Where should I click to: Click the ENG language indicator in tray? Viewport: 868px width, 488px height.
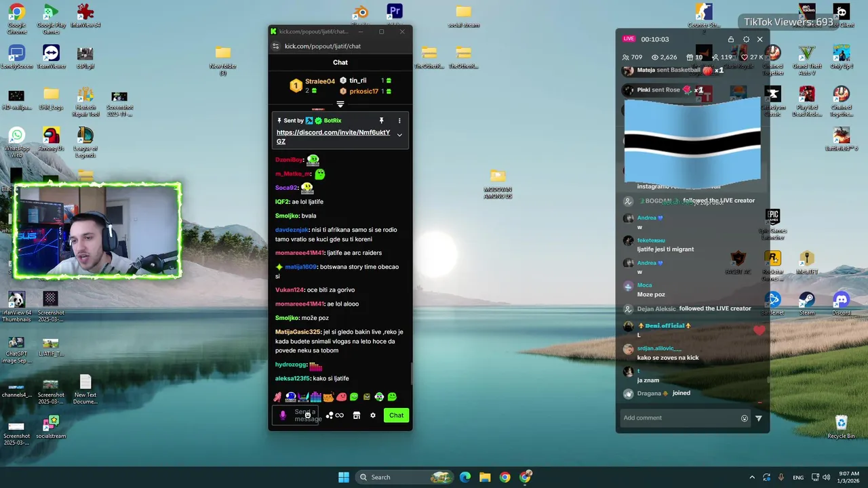tap(798, 477)
